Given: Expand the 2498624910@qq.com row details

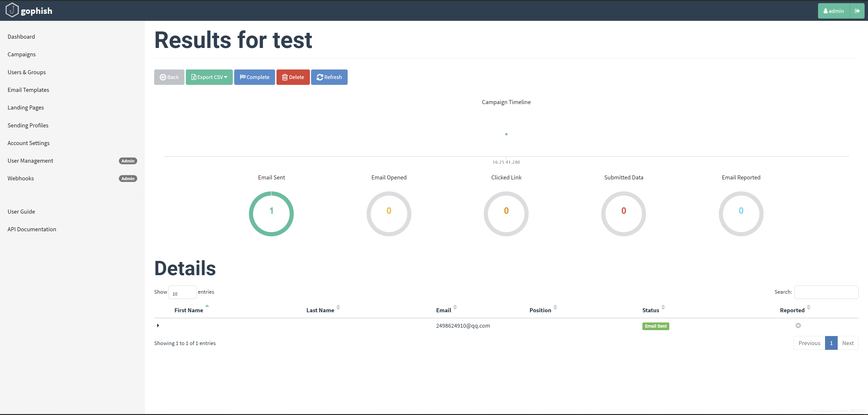Looking at the screenshot, I should pyautogui.click(x=158, y=326).
